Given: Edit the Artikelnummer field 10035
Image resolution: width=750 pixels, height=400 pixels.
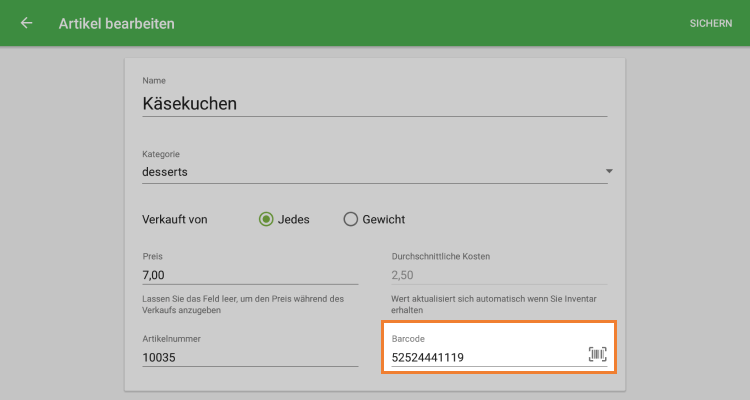Looking at the screenshot, I should point(250,357).
